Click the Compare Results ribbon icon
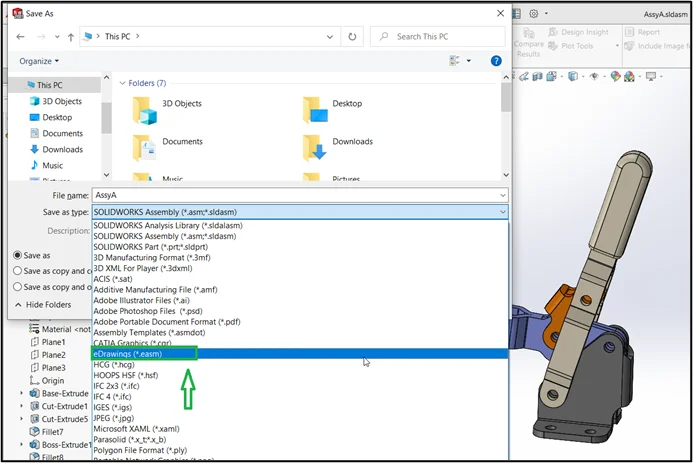Screen dimensions: 693x463 point(529,33)
